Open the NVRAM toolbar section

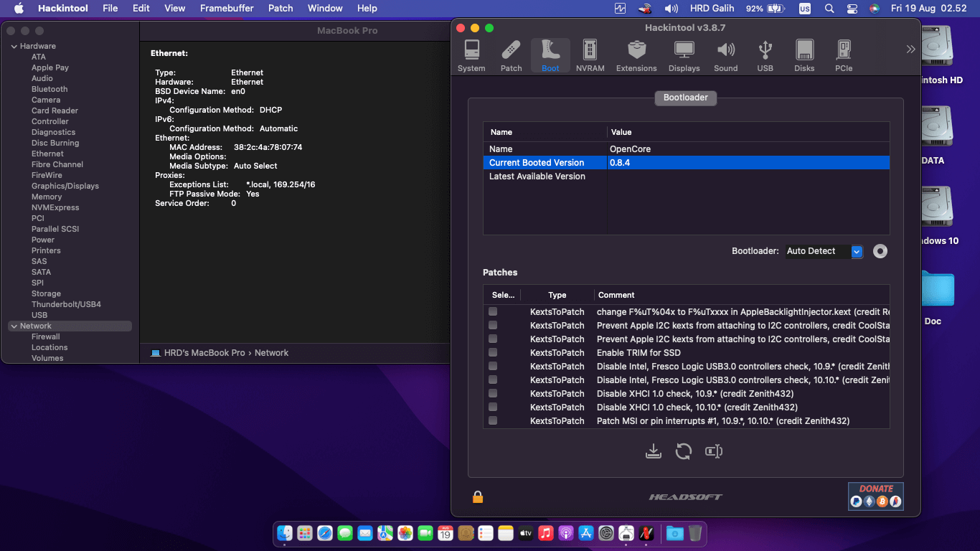[x=590, y=56]
